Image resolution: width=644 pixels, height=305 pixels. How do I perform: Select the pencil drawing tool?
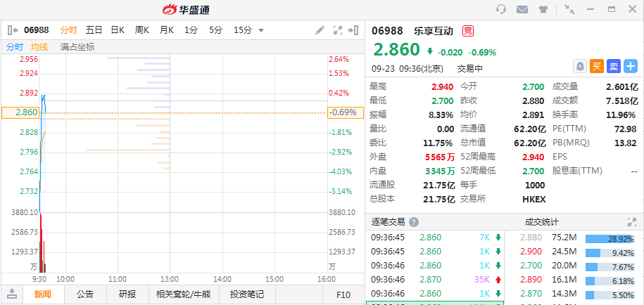tap(320, 30)
